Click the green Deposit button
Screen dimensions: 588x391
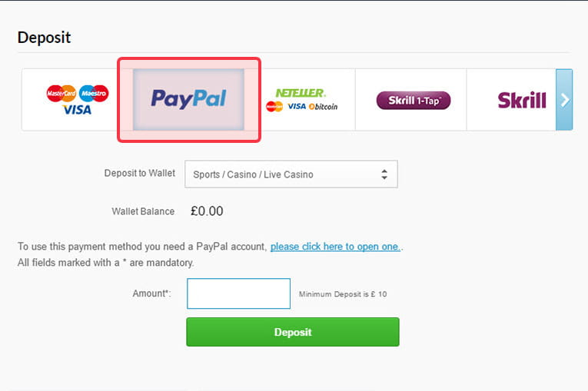[x=293, y=332]
